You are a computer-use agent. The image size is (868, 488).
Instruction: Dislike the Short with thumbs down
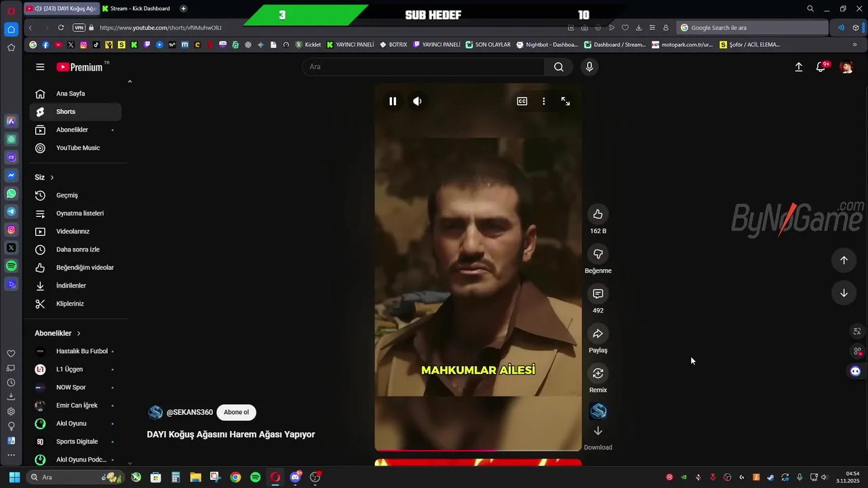(x=598, y=254)
